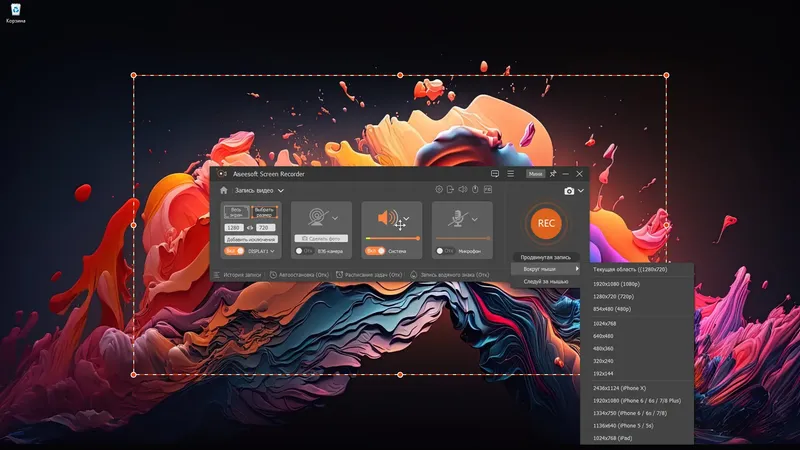Choose the 1024x768 (iPad) preset
The image size is (800, 450).
(x=637, y=438)
